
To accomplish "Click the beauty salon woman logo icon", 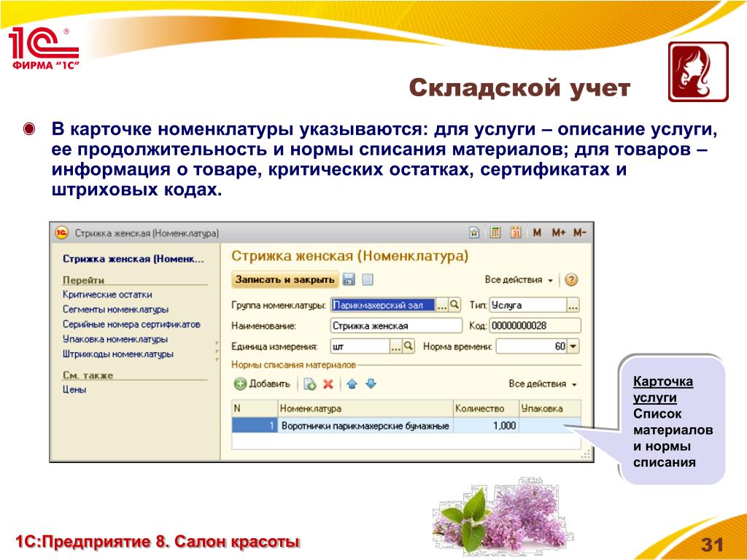I will [698, 71].
